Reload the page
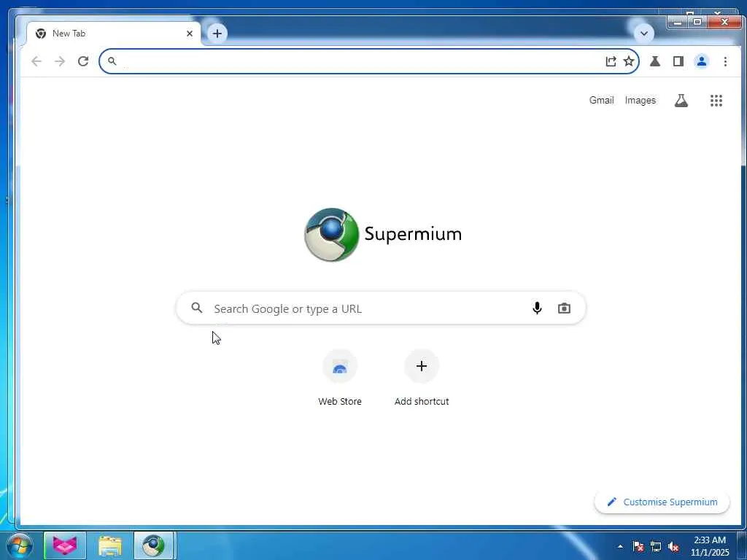This screenshot has width=747, height=560. click(83, 61)
